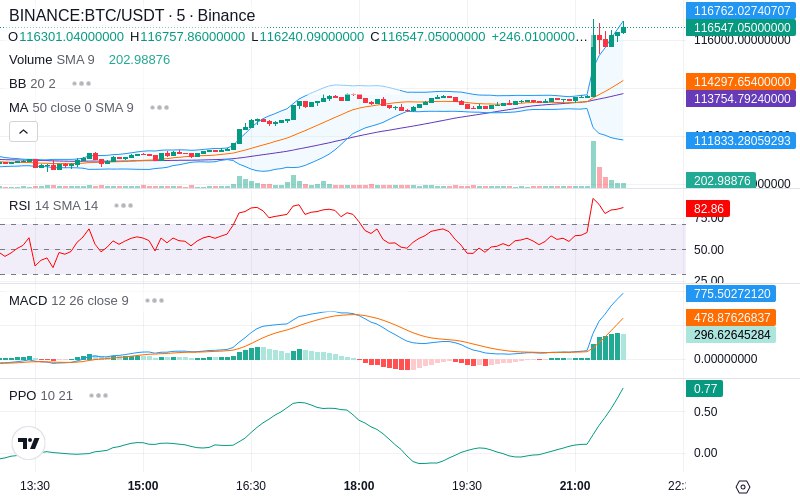Click the MACD signal label 478.87626837

[x=731, y=317]
